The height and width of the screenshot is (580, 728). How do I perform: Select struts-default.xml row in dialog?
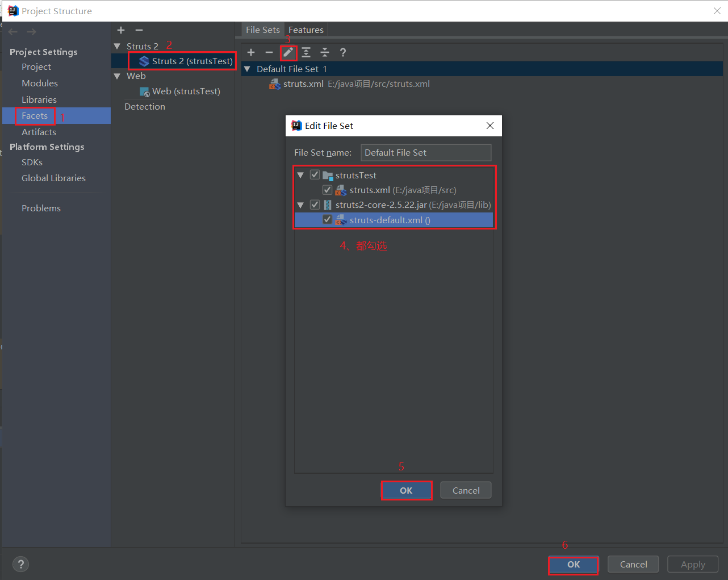point(394,220)
